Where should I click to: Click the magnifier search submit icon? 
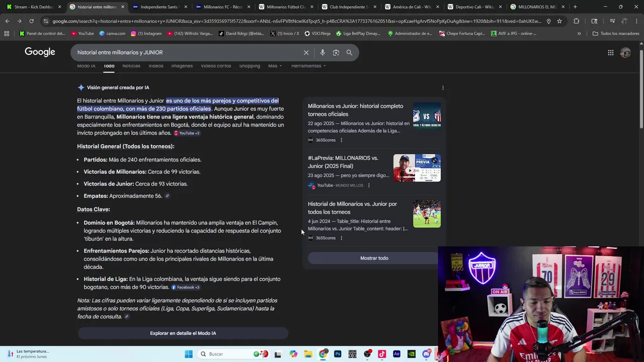coord(349,52)
